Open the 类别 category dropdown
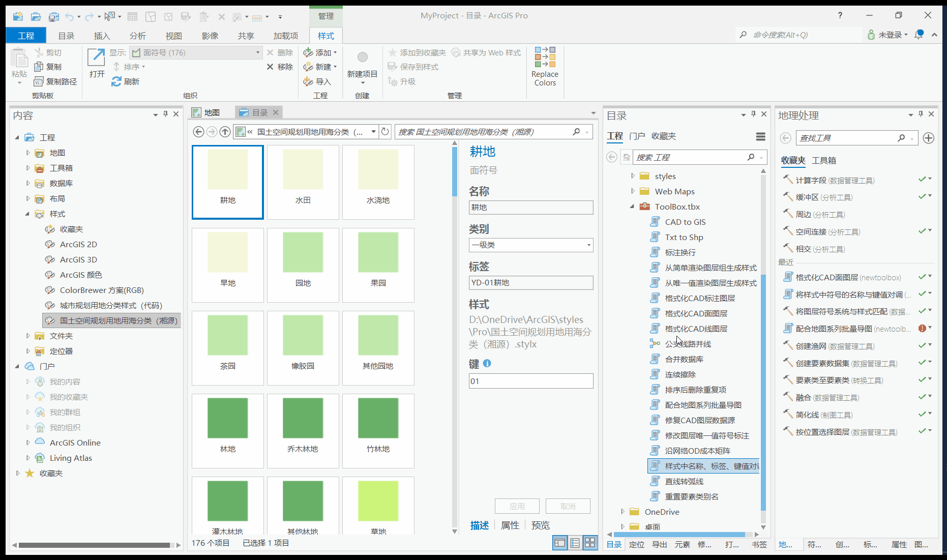 tap(589, 245)
